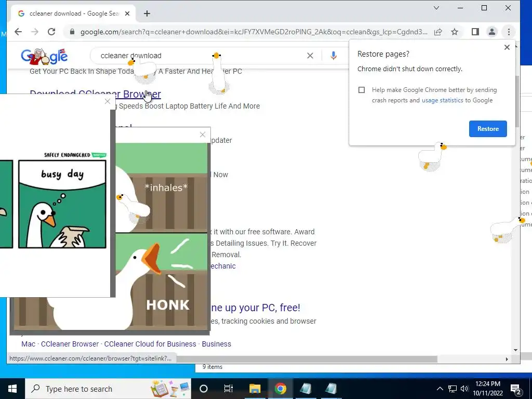
Task: Bookmark this page with the star icon
Action: (x=455, y=32)
